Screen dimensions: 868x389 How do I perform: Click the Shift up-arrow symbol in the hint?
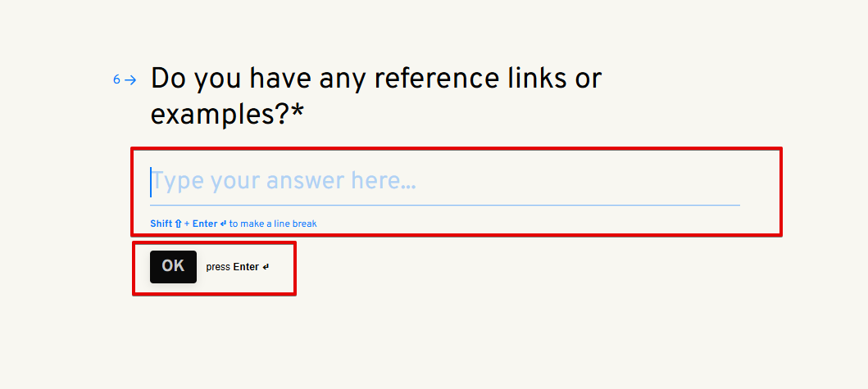(x=178, y=224)
